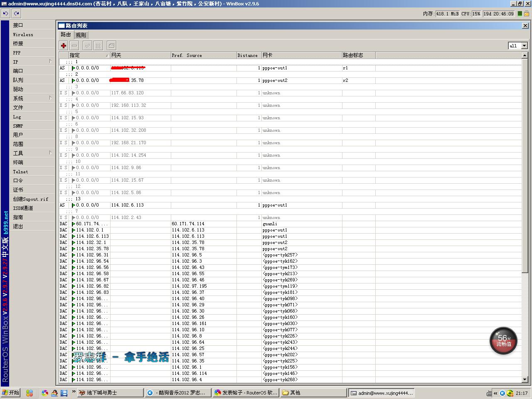The image size is (532, 399).
Task: Click the undo arrow button
Action: tap(5, 13)
